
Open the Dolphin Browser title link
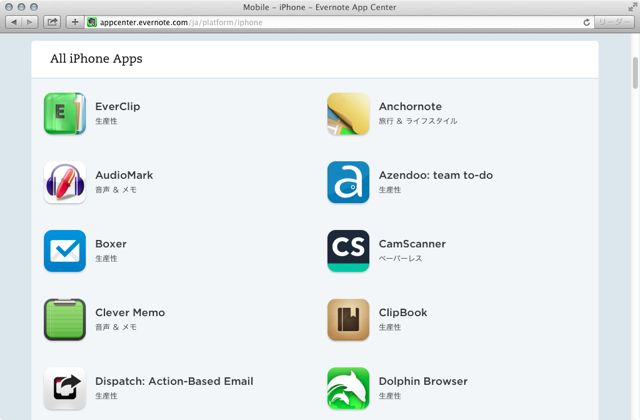pyautogui.click(x=423, y=381)
